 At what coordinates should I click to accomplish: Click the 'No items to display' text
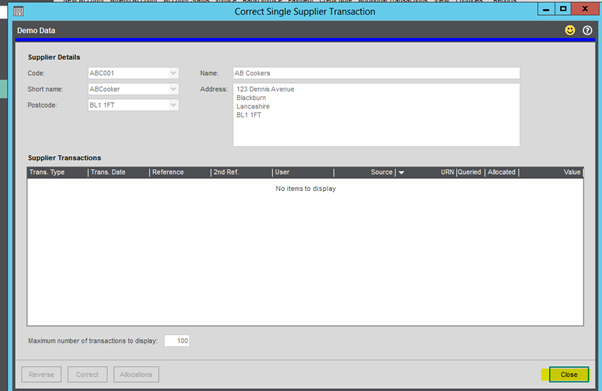[x=306, y=189]
